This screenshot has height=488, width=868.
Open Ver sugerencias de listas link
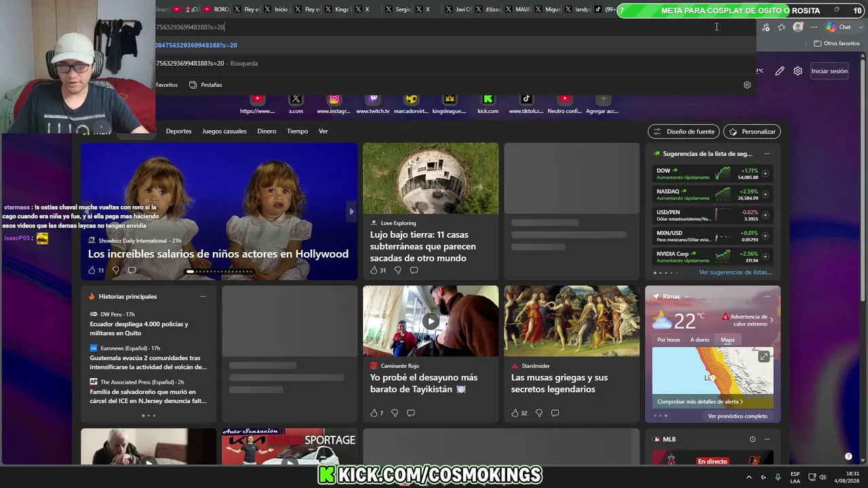click(735, 272)
